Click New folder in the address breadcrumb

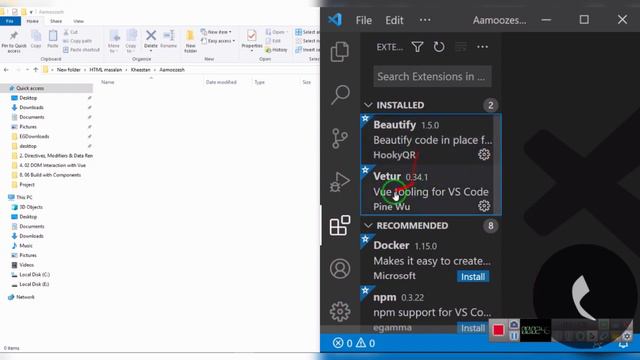pyautogui.click(x=69, y=70)
